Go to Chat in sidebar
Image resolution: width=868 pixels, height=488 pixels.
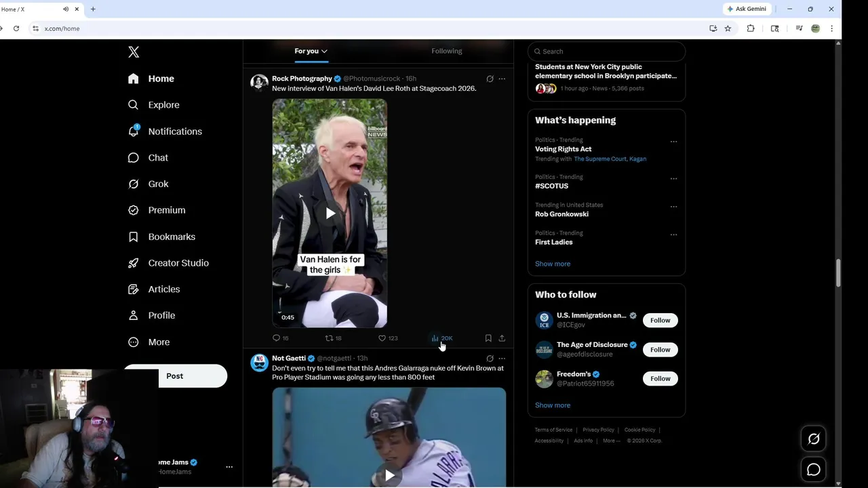click(x=148, y=157)
